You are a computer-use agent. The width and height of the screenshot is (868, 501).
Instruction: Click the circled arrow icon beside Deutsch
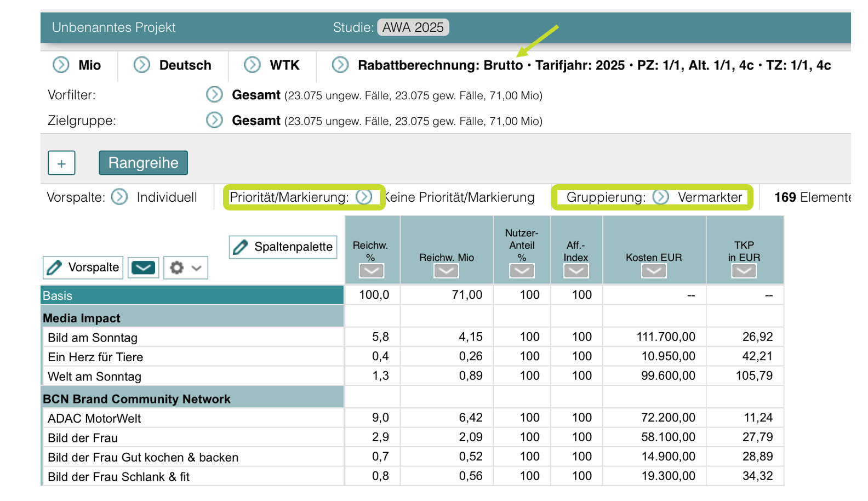tap(142, 65)
